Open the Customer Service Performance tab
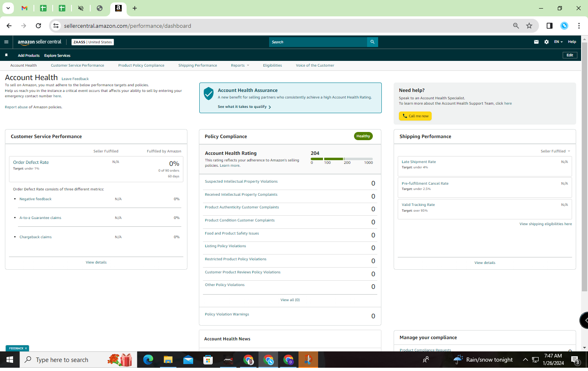 [x=78, y=65]
